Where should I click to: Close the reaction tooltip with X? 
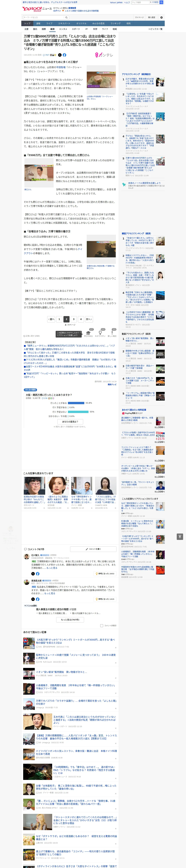pyautogui.click(x=80, y=332)
